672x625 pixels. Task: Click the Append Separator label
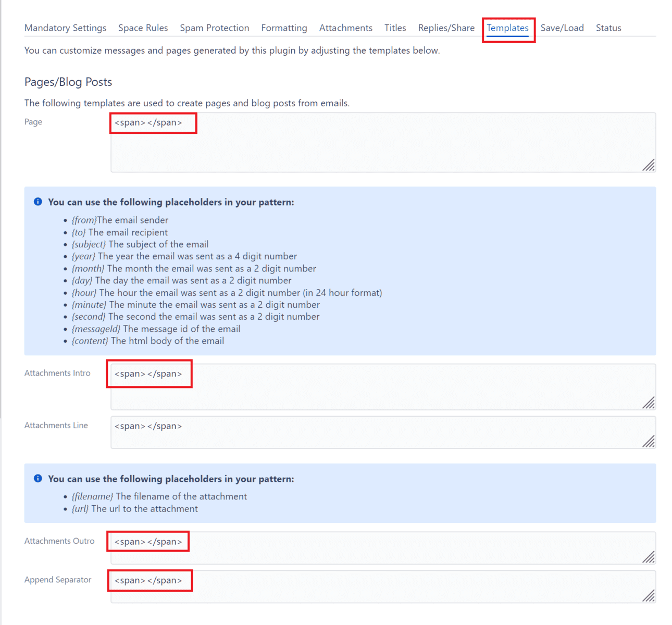(x=58, y=580)
